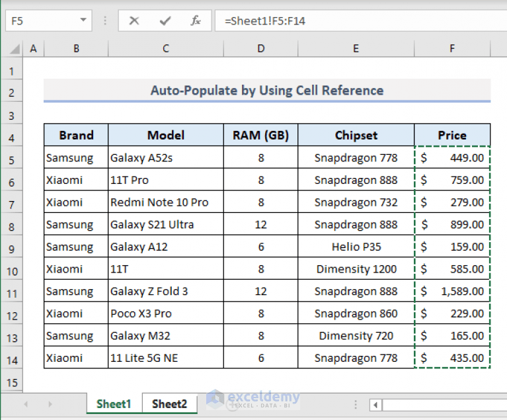Open the Name Box dropdown arrow
The width and height of the screenshot is (507, 420).
tap(83, 20)
